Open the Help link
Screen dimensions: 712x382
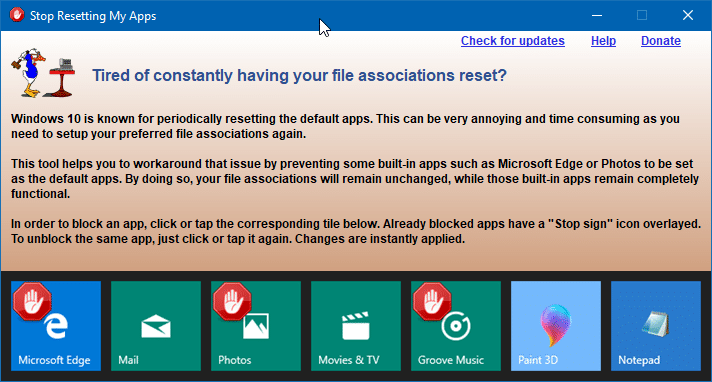tap(603, 41)
